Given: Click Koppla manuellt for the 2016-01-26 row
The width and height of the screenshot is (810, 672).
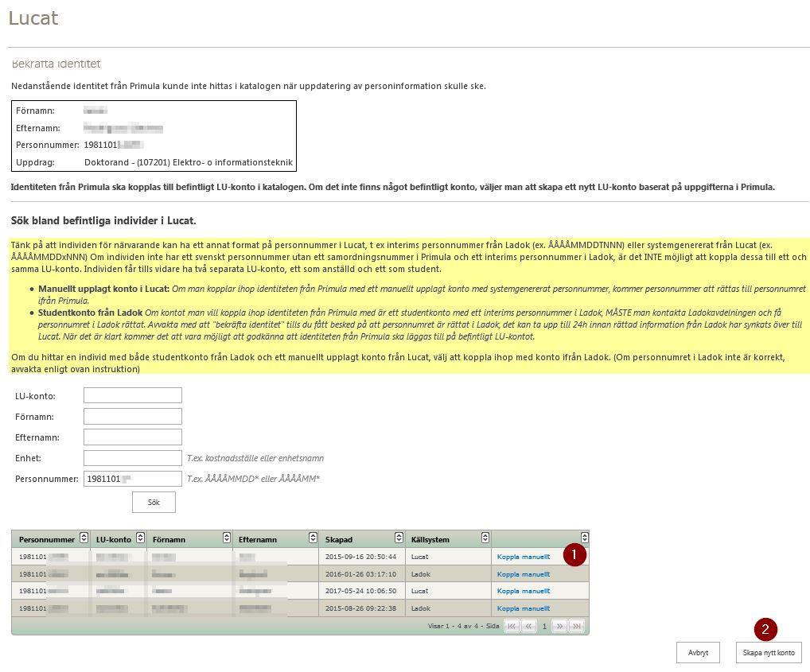Looking at the screenshot, I should (524, 574).
